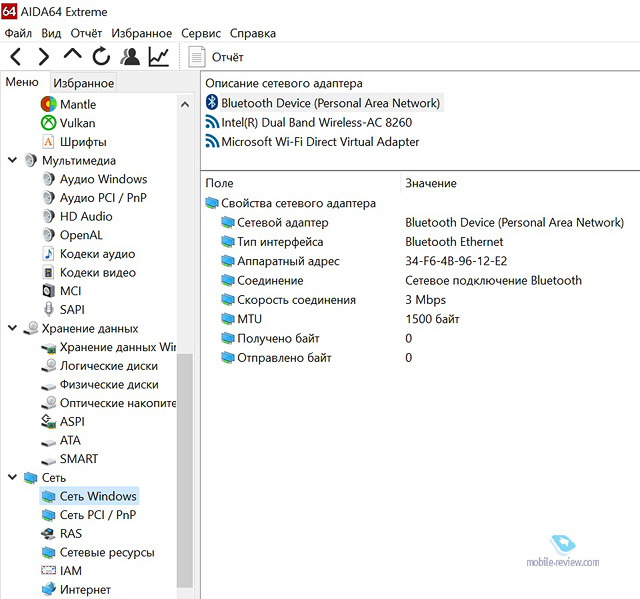Click the Отчёт report button in toolbar
The height and width of the screenshot is (599, 640).
click(x=217, y=57)
